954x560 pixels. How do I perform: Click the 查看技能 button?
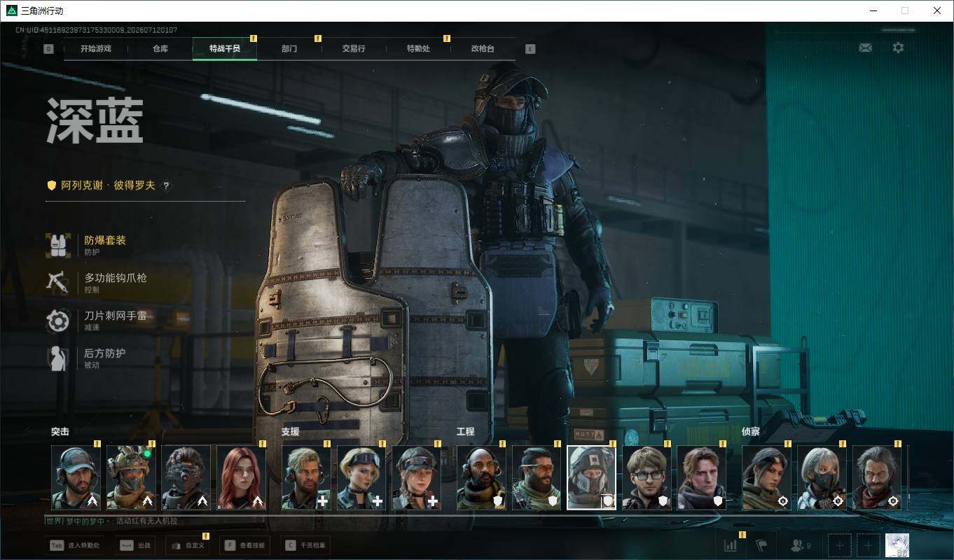pos(244,545)
